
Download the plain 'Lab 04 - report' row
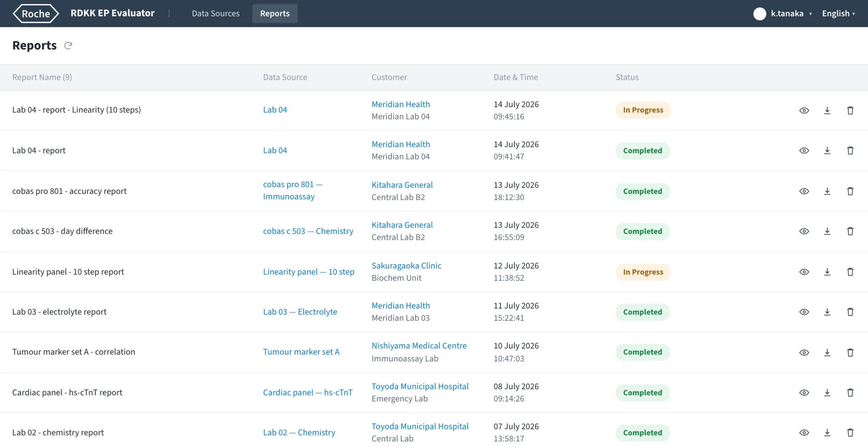[x=827, y=151]
